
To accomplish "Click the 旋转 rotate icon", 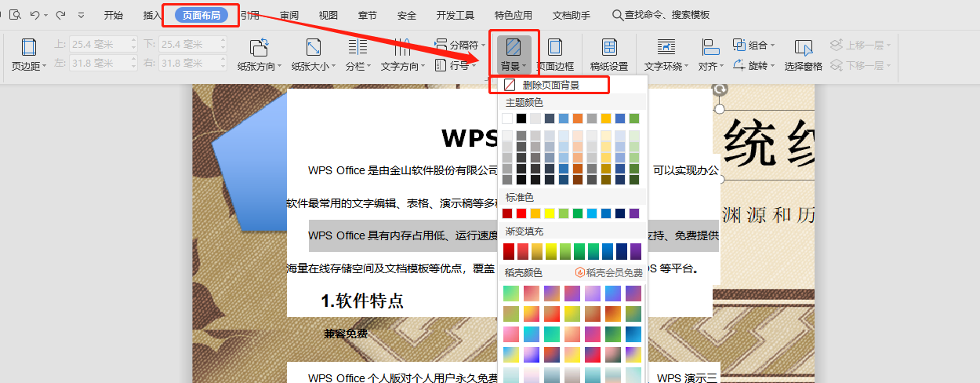I will coord(739,65).
